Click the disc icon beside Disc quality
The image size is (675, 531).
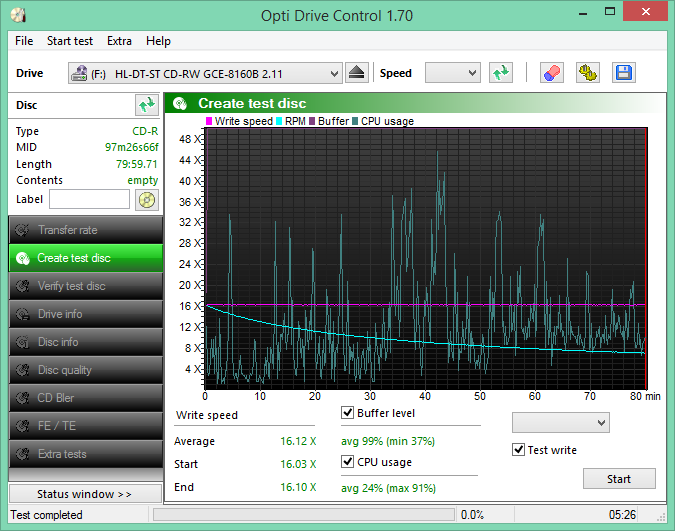pos(22,370)
